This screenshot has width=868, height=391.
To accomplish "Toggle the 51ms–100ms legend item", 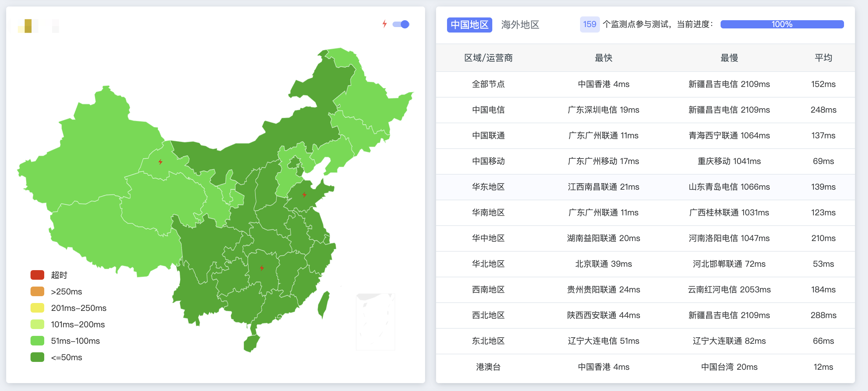I will pos(37,341).
